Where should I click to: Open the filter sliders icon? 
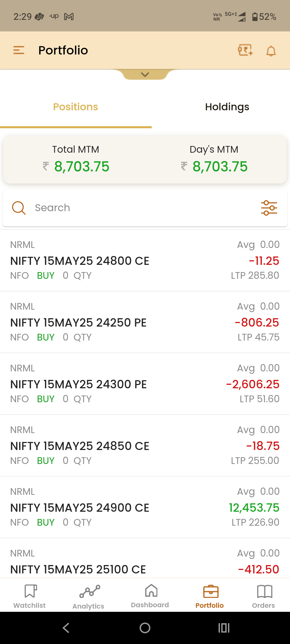(x=269, y=208)
